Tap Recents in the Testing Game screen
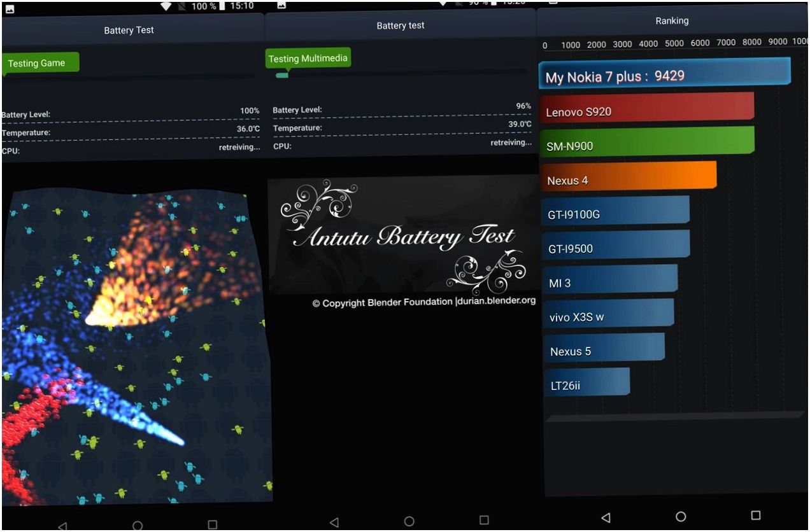 tap(213, 525)
